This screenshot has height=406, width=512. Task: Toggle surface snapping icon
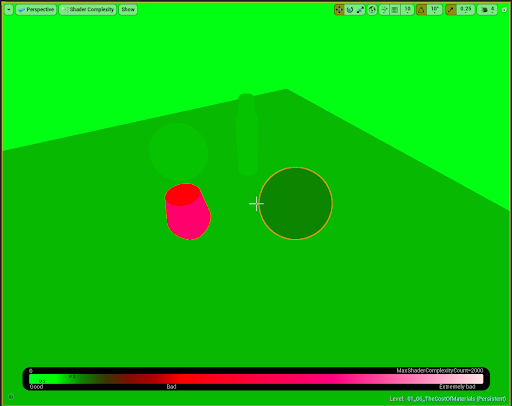tap(384, 10)
